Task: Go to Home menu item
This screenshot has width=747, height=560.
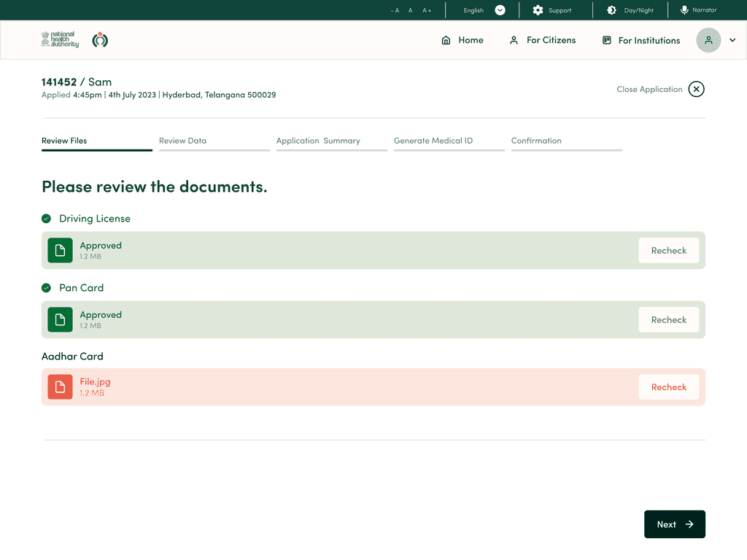Action: click(x=471, y=41)
